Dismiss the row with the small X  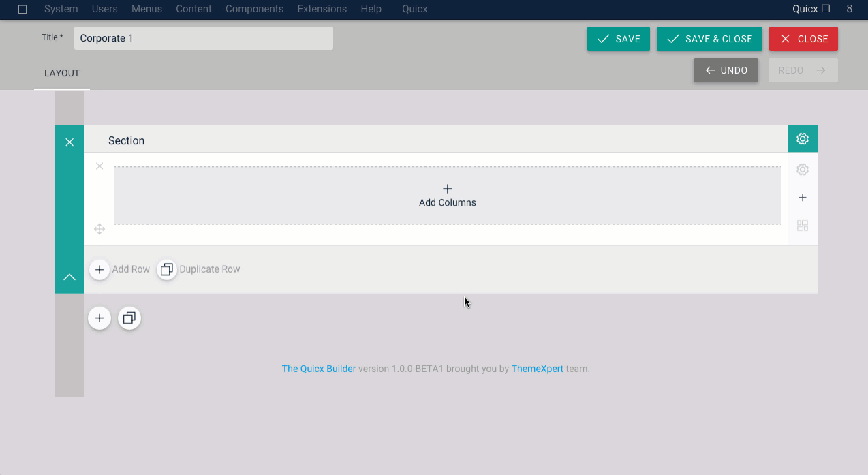coord(99,166)
